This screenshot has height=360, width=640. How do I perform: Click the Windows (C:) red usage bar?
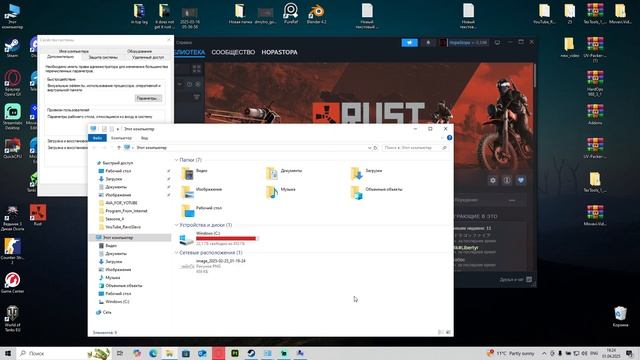coord(227,238)
